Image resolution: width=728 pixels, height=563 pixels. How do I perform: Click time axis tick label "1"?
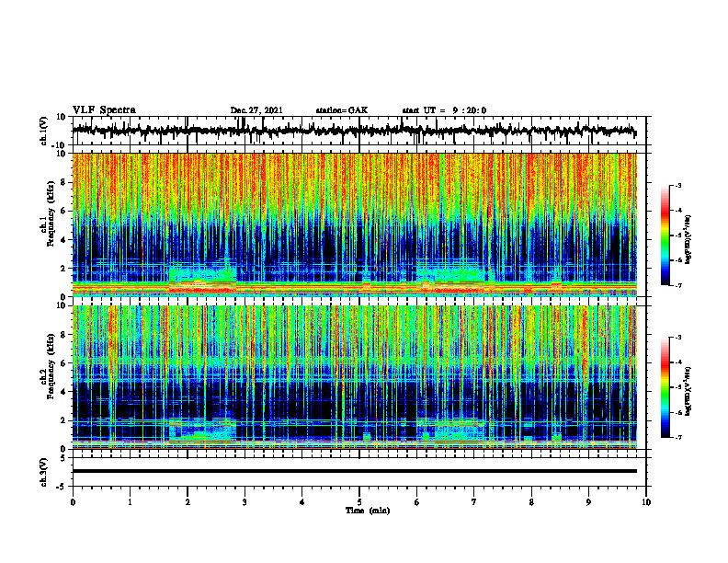click(x=130, y=502)
